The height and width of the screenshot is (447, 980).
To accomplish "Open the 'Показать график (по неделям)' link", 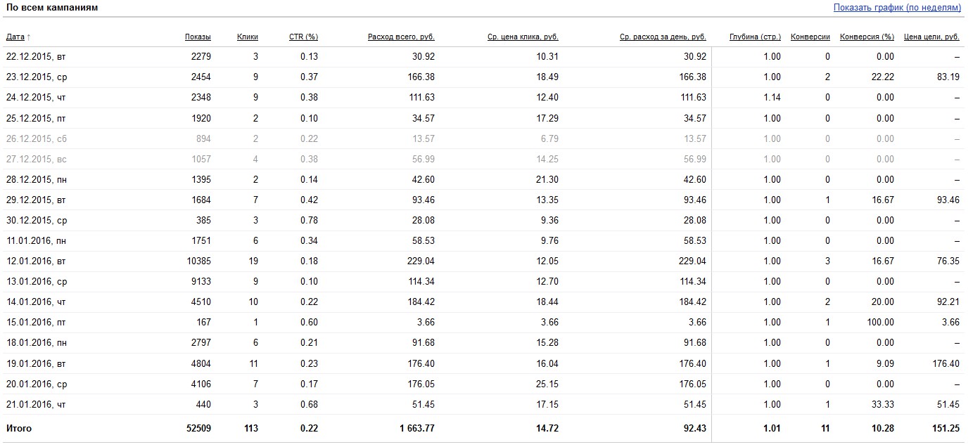I will pyautogui.click(x=897, y=8).
